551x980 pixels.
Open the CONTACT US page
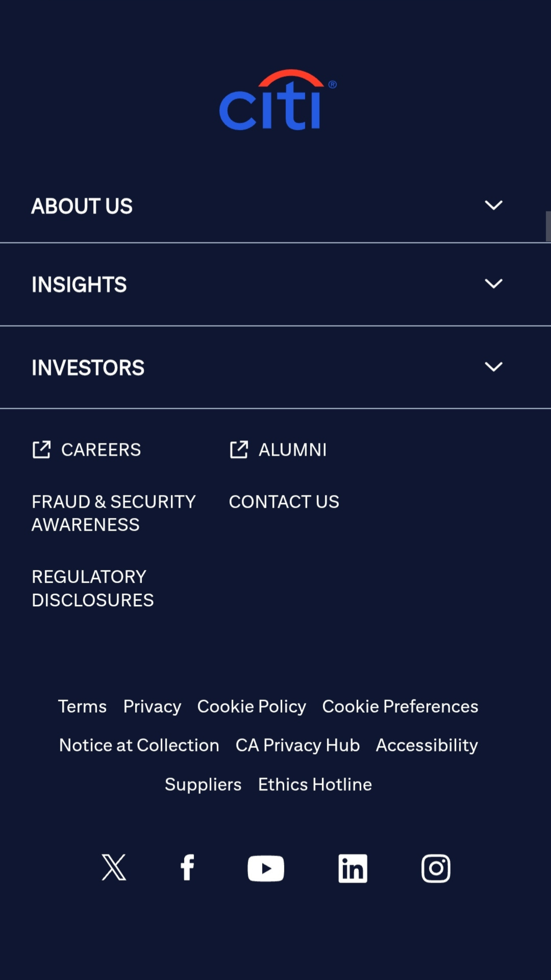tap(284, 501)
